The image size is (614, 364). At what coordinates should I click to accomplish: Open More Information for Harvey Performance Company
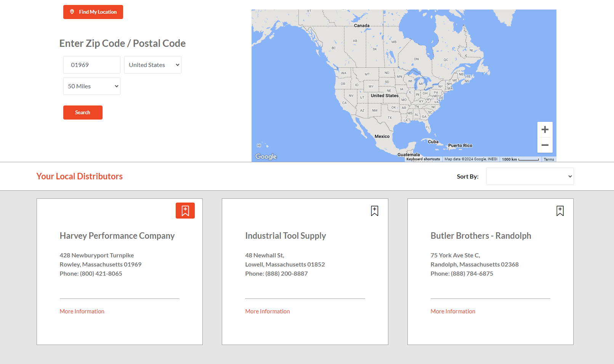tap(82, 311)
